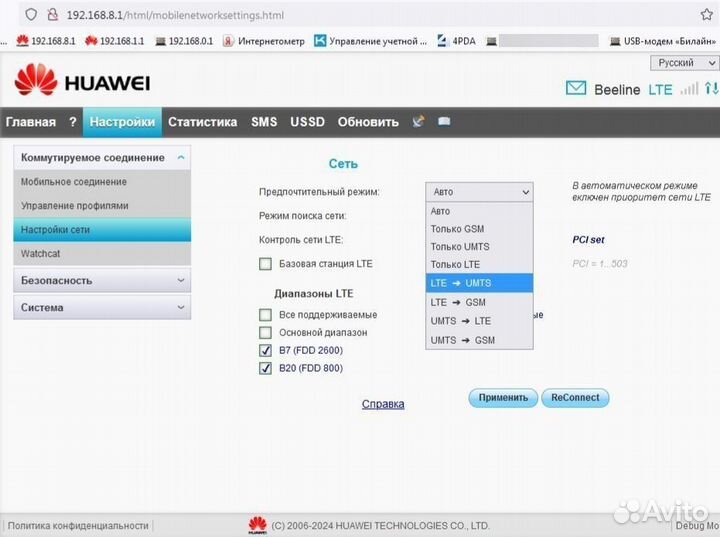Screen dimensions: 720x537
Task: Go to the Главная tab
Action: 31,122
